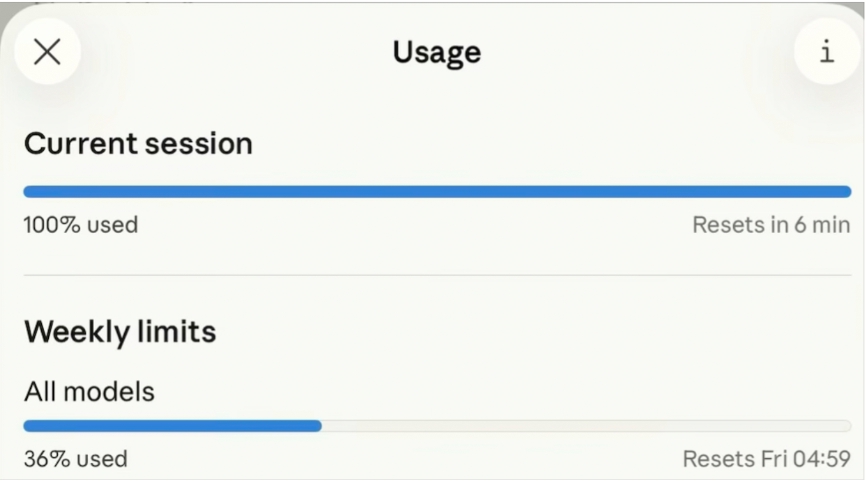Click the weekly usage percentage text
868x480 pixels.
point(75,459)
